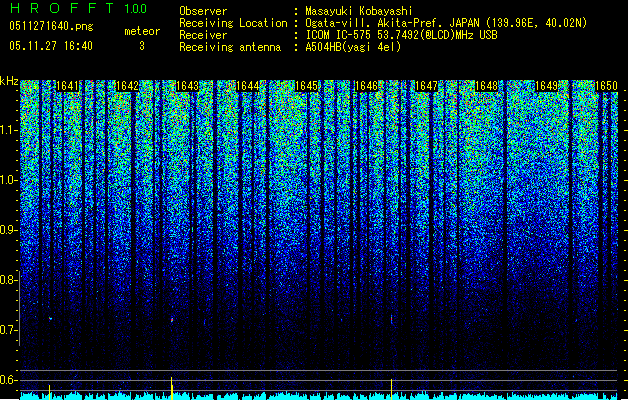Click the tallest yellow detection spike near 1643
The height and width of the screenshot is (400, 629).
click(x=172, y=388)
